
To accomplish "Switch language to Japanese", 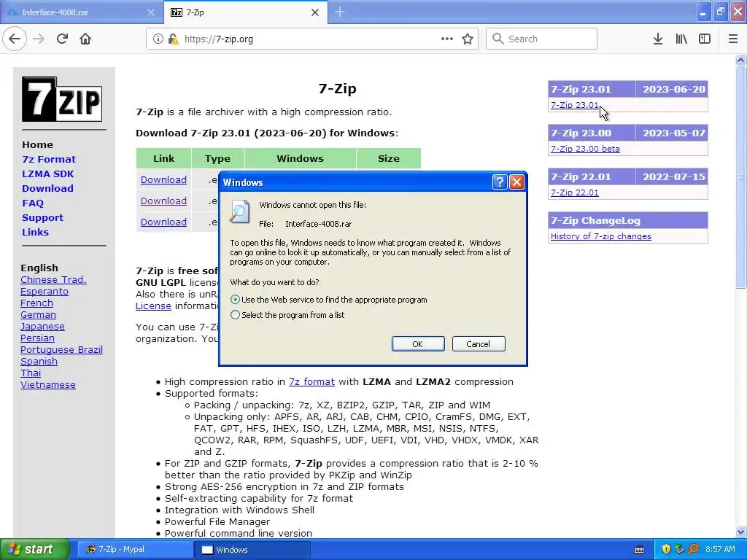I will 42,326.
